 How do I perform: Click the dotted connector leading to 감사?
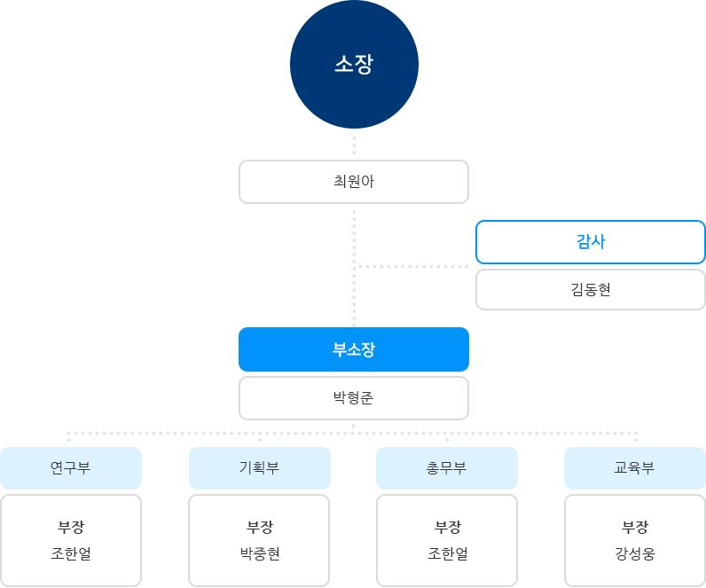click(x=412, y=266)
